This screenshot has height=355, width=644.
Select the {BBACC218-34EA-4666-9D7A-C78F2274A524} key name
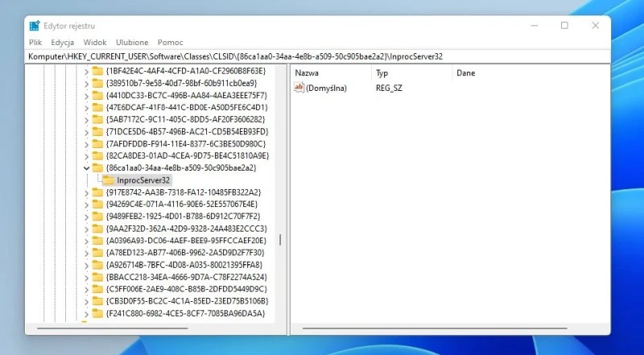[186, 277]
